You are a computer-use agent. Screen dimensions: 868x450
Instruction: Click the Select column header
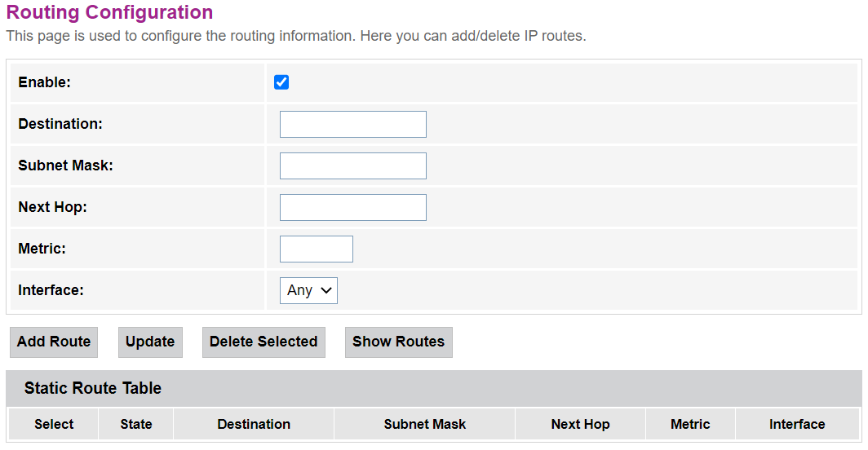54,424
